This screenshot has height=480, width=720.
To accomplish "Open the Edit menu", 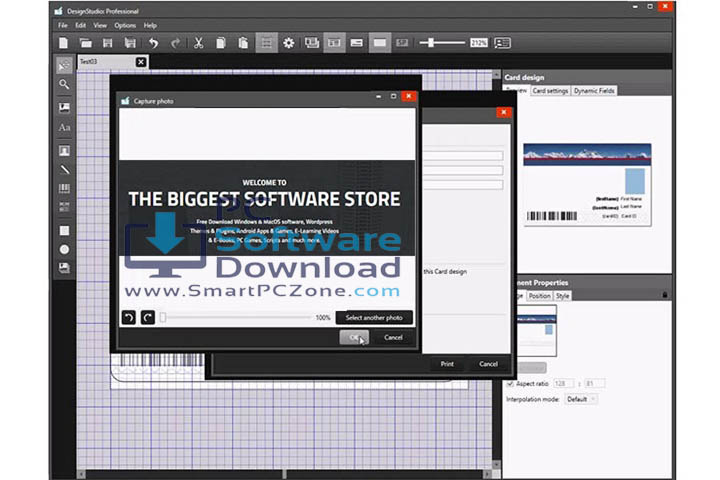I will (80, 25).
